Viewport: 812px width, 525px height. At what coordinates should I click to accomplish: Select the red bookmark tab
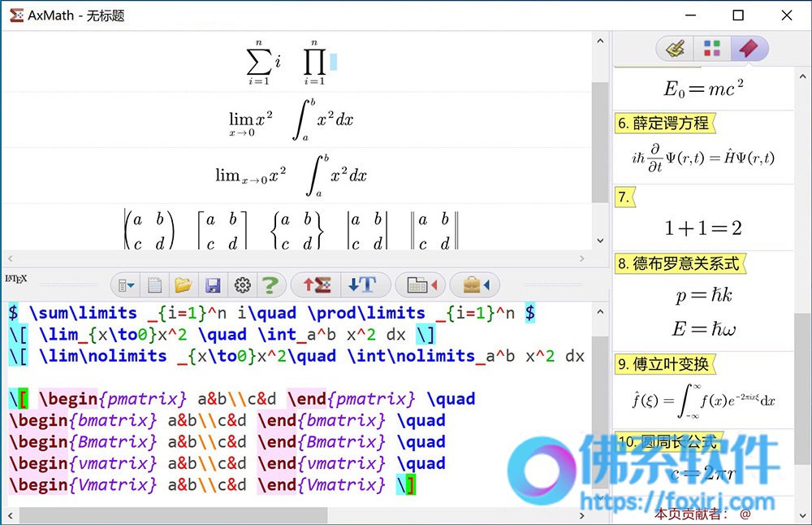[x=749, y=49]
